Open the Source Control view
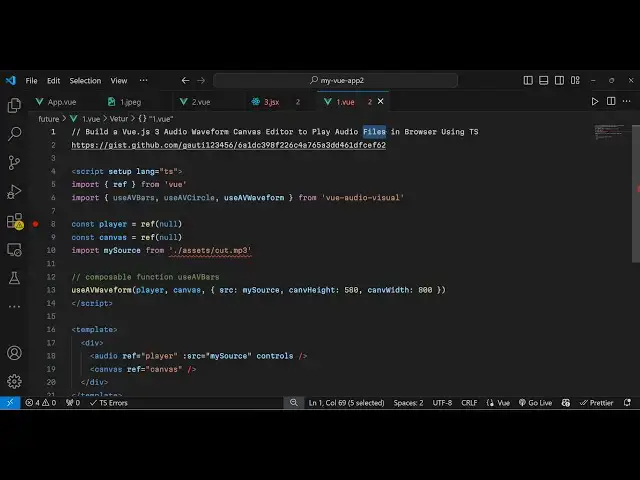 (x=14, y=163)
